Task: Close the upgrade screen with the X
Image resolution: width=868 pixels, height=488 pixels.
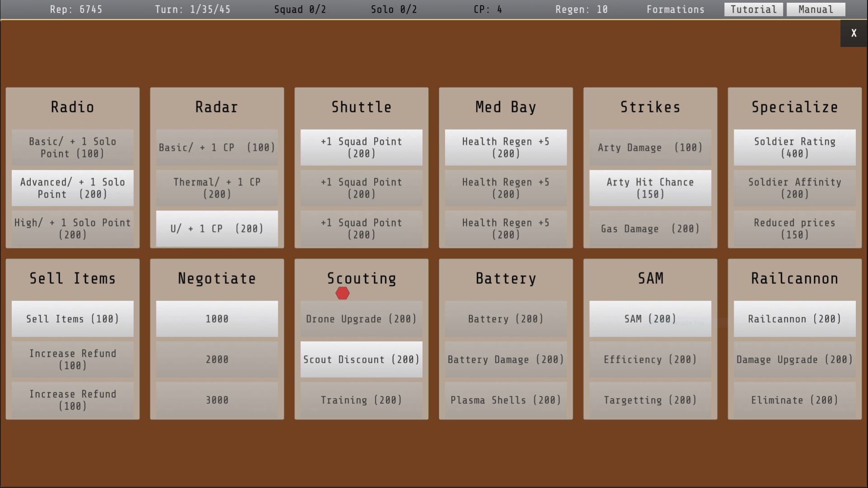Action: point(854,33)
